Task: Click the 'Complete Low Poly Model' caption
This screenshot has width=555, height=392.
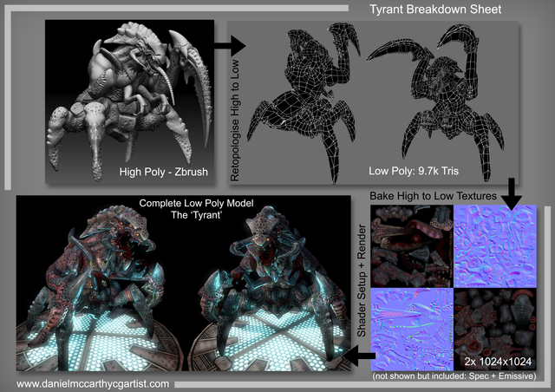Action: pyautogui.click(x=196, y=203)
